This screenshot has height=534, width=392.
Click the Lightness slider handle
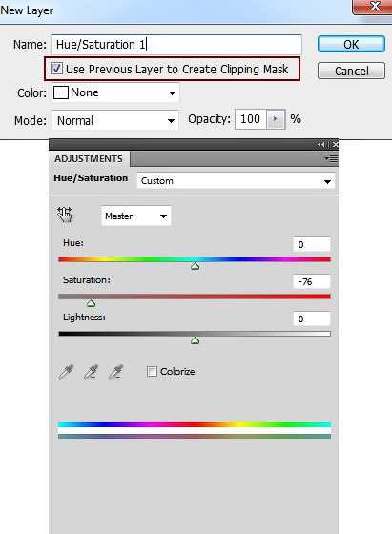[x=195, y=340]
